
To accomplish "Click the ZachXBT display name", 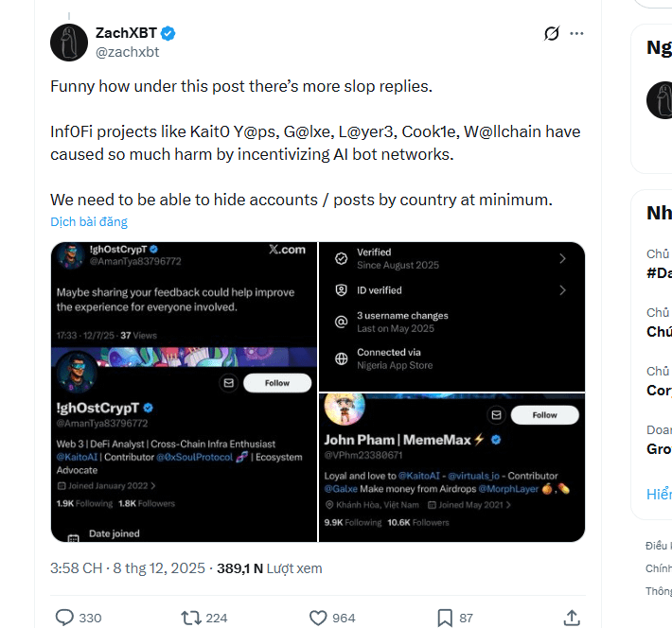I will (x=126, y=33).
